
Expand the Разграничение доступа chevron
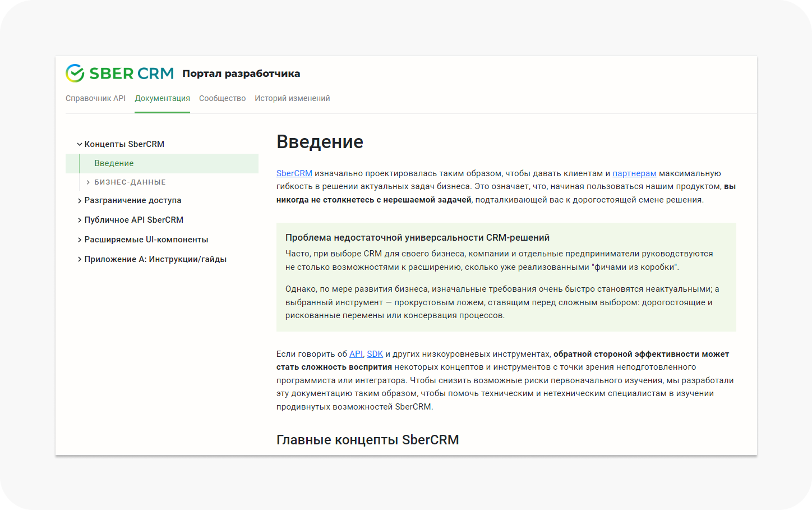click(80, 201)
